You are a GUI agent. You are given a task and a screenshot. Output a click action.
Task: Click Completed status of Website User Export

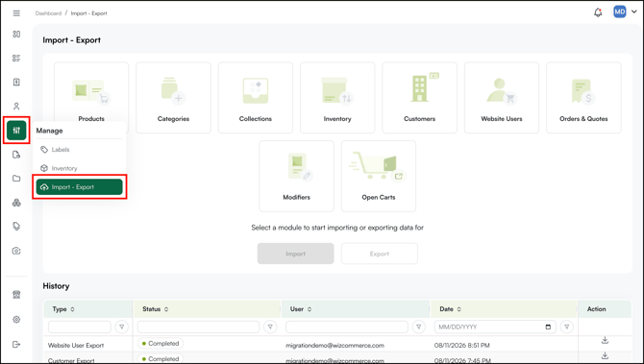[x=161, y=343]
